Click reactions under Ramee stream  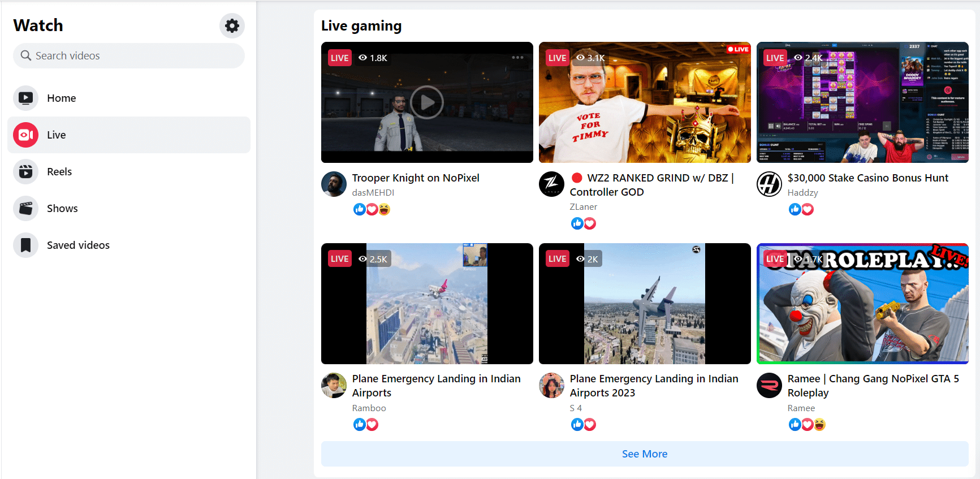tap(807, 425)
